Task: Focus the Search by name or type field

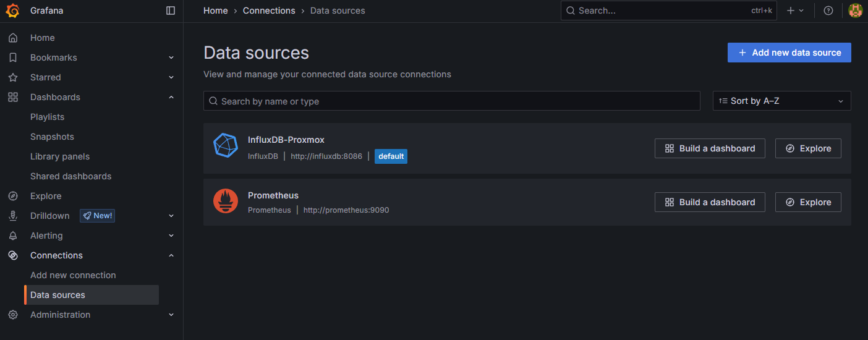Action: 452,101
